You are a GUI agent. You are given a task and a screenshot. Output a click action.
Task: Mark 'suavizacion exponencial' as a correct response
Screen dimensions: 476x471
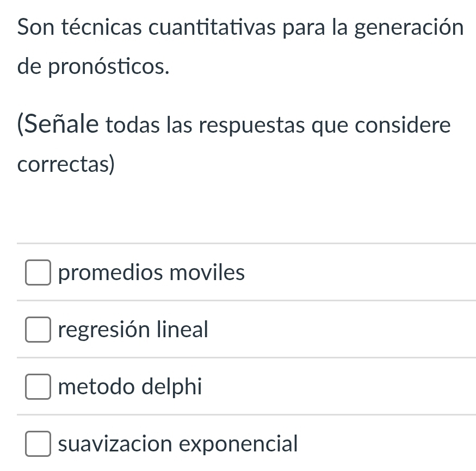click(38, 444)
